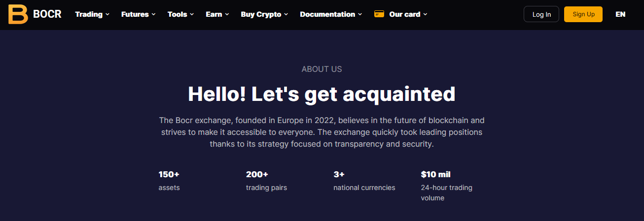Expand the Tools dropdown chevron
Image resolution: width=644 pixels, height=221 pixels.
tap(192, 15)
